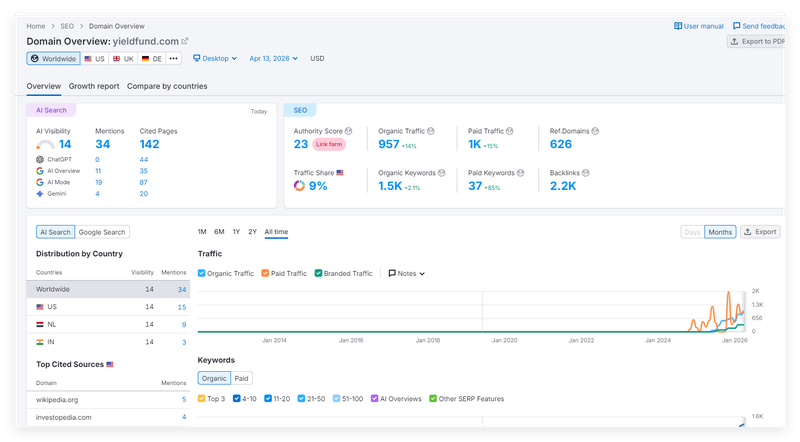This screenshot has width=800, height=442.
Task: Open the 142 Cited Pages value
Action: pyautogui.click(x=149, y=144)
